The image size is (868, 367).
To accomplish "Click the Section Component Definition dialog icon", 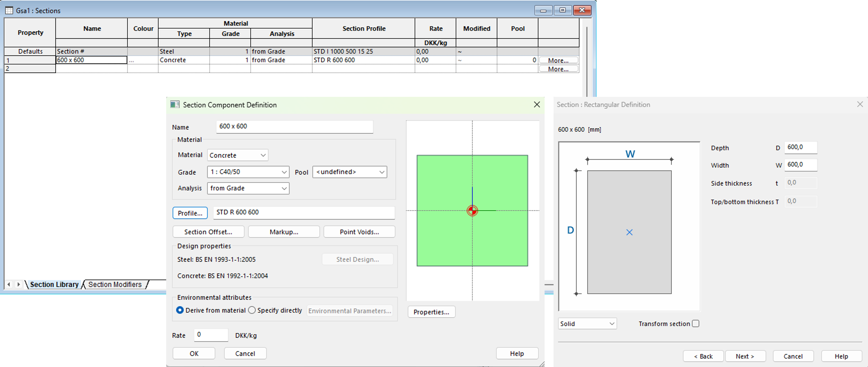I will point(175,105).
